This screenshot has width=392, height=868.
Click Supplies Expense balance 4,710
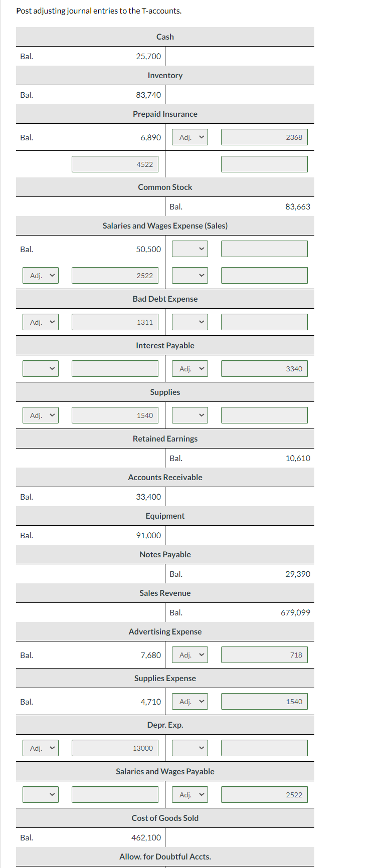151,702
